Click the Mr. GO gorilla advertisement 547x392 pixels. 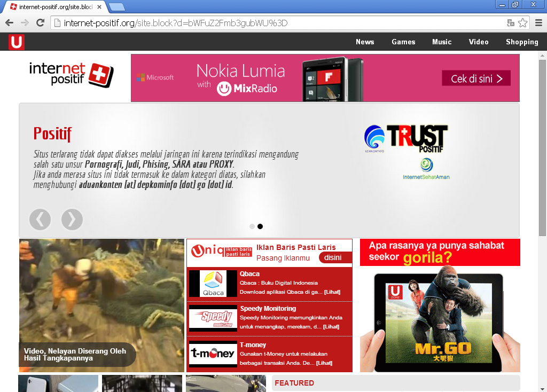[x=440, y=305]
